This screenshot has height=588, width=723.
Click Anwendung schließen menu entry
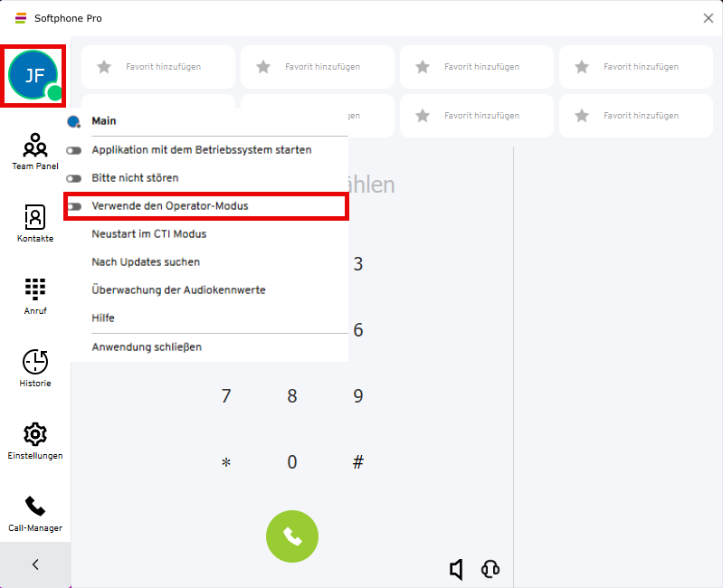[x=147, y=347]
